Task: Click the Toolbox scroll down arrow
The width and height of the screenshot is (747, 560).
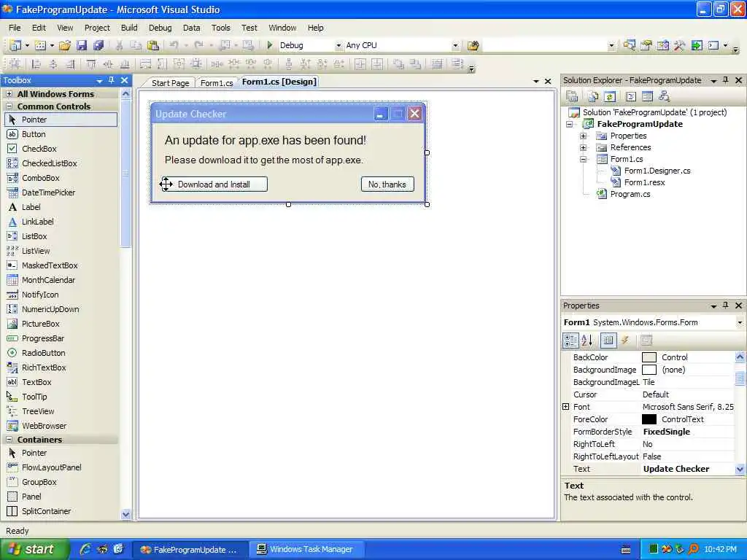Action: point(125,514)
